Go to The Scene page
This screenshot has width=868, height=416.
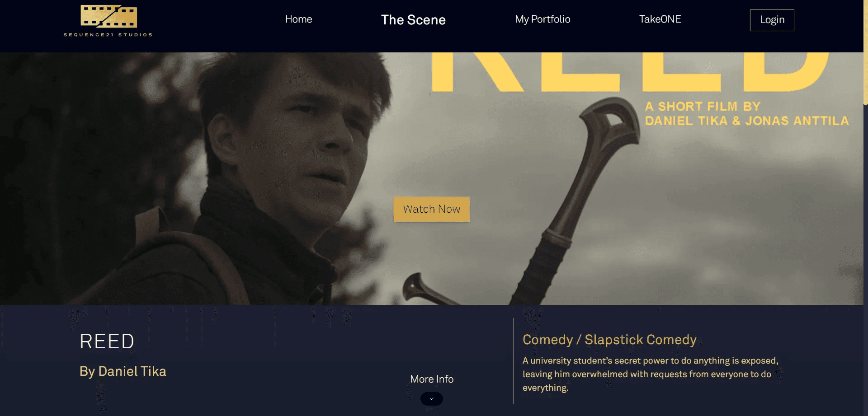pyautogui.click(x=413, y=20)
